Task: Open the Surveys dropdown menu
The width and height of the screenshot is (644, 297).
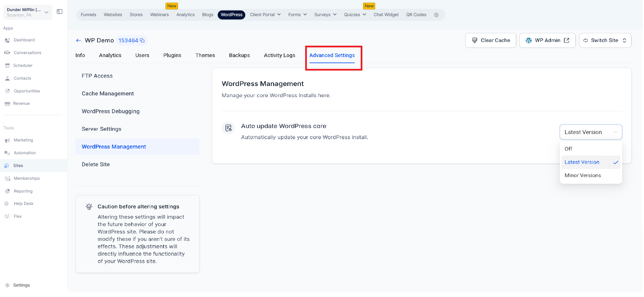Action: 325,15
